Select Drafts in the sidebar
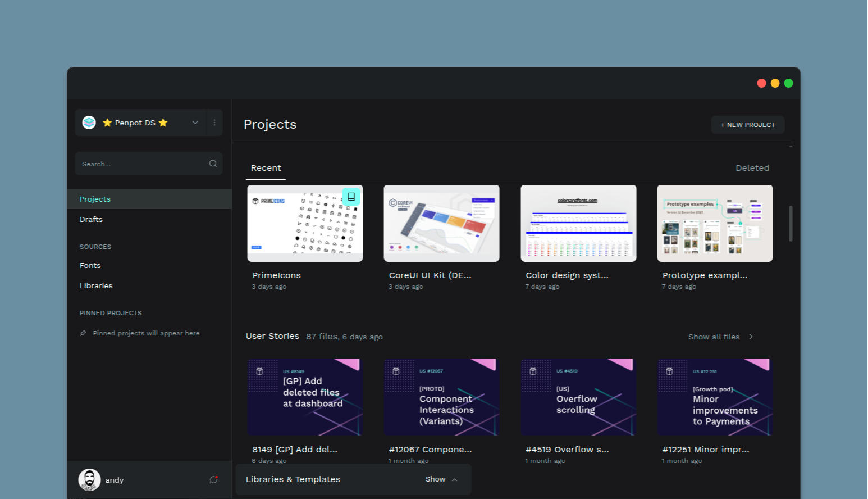868x499 pixels. pos(91,219)
